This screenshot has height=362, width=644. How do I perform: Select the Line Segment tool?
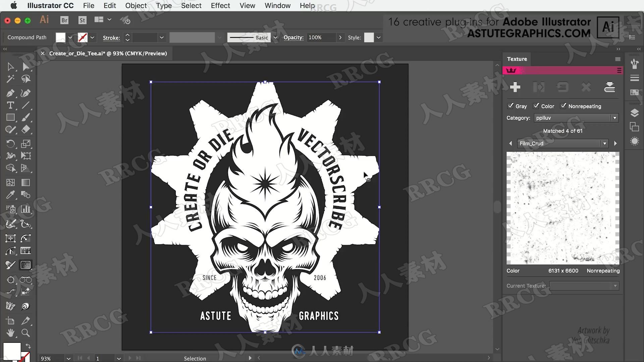pyautogui.click(x=26, y=105)
